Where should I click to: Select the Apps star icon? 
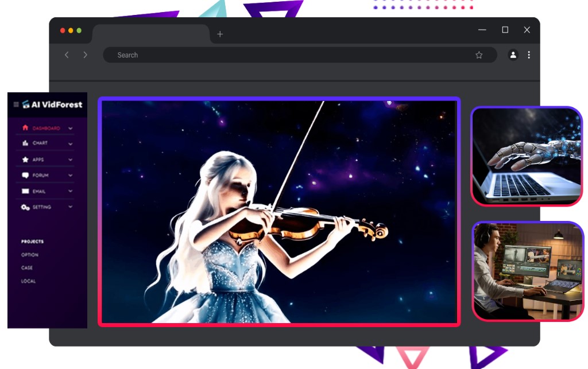[x=25, y=160]
